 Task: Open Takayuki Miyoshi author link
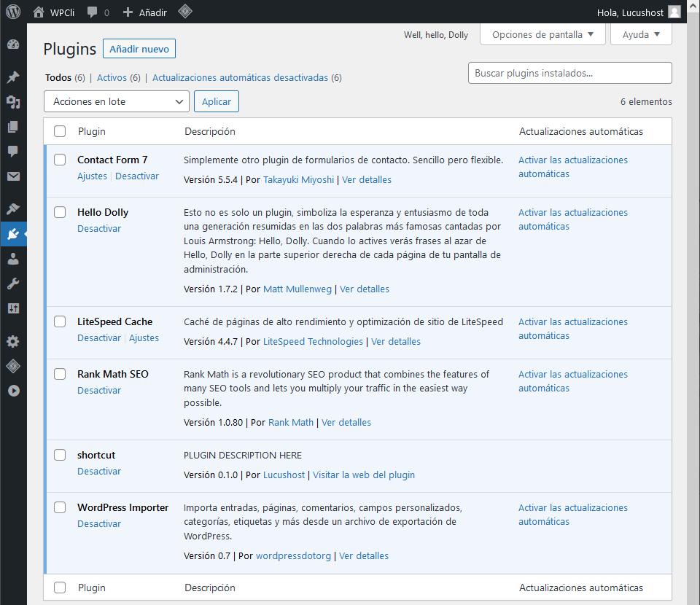coord(298,179)
